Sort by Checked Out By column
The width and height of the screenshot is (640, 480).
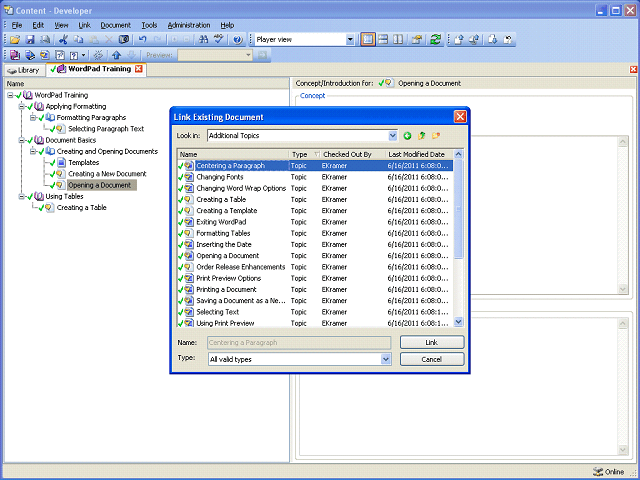click(353, 154)
